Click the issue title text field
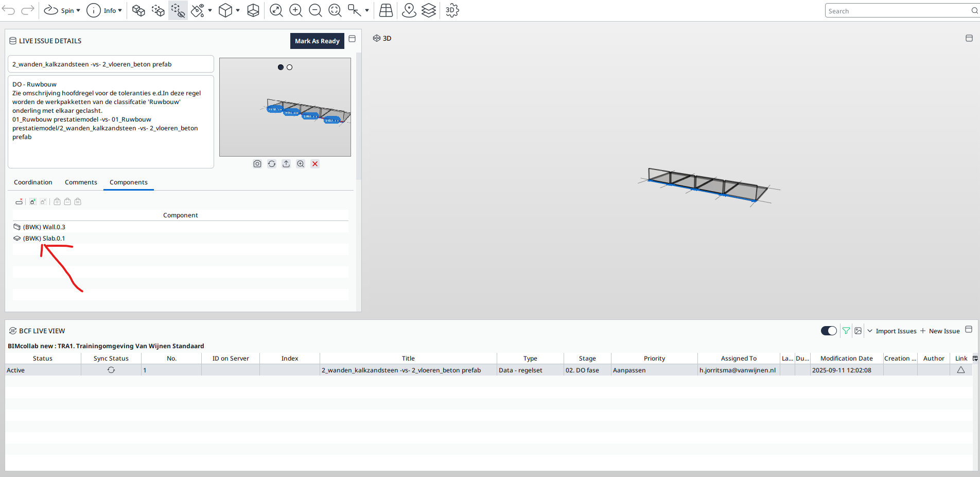 pyautogui.click(x=111, y=64)
